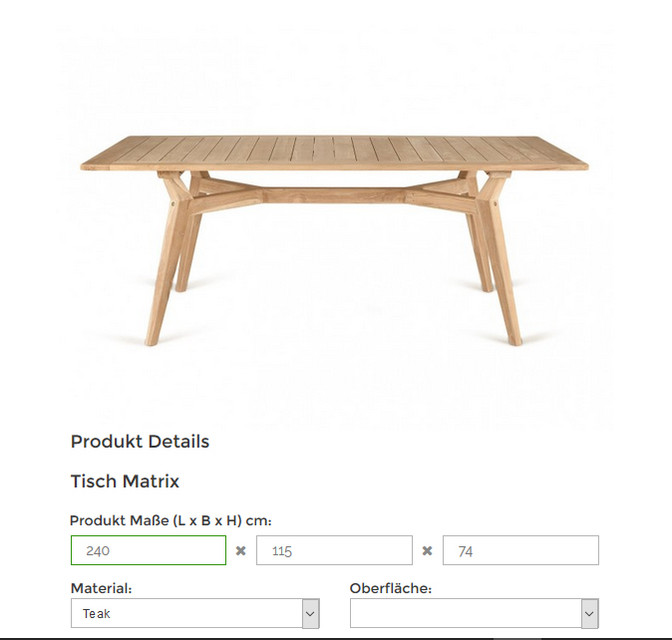The height and width of the screenshot is (640, 672).
Task: Click the slatted teak tabletop in the image
Action: pos(334,153)
